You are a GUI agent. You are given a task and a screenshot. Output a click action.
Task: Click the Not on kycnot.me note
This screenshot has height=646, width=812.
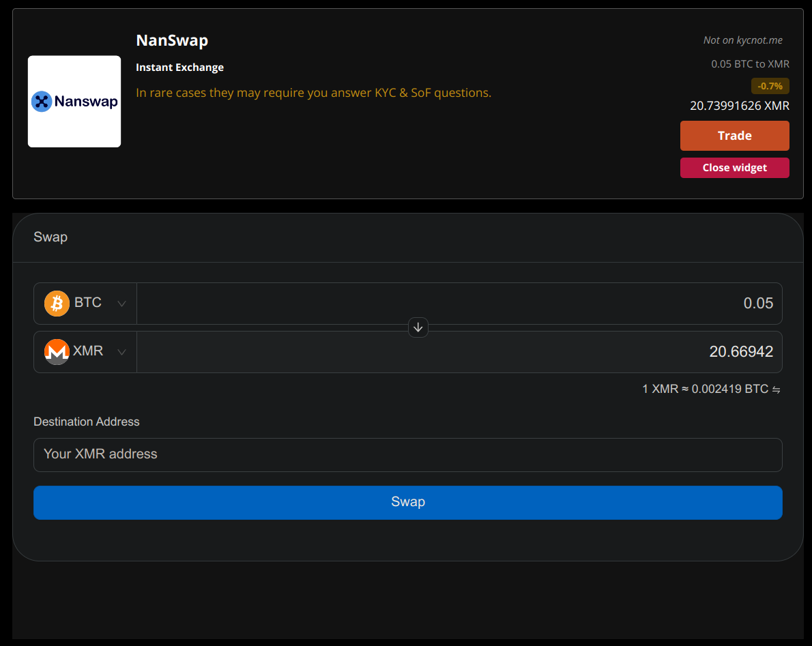(x=742, y=40)
